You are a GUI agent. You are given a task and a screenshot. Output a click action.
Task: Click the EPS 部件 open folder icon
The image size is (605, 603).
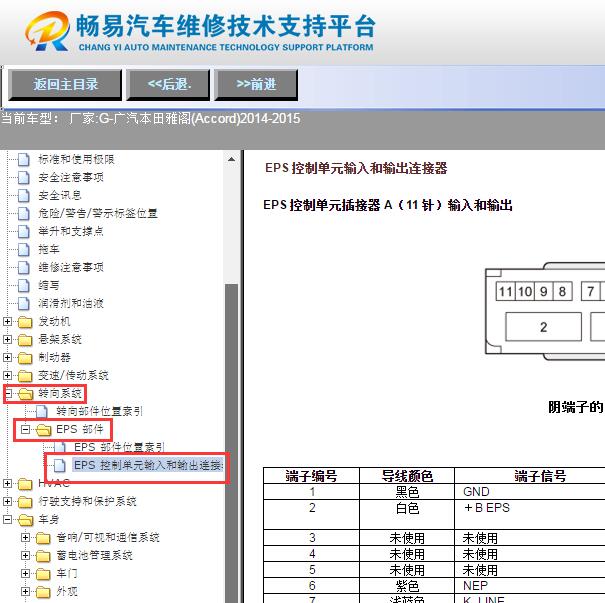(x=44, y=429)
